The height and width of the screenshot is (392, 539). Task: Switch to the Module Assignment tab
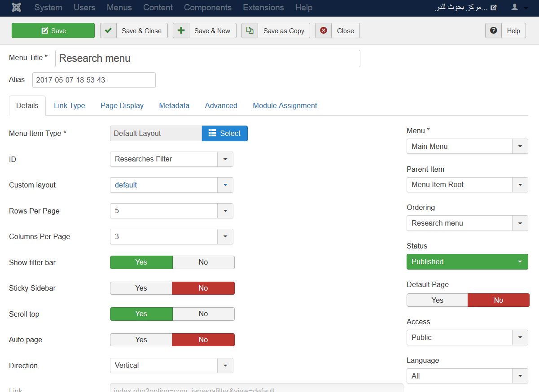(285, 106)
